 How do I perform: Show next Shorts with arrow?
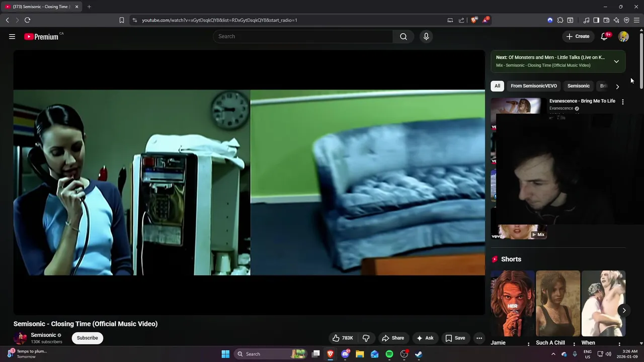click(624, 310)
